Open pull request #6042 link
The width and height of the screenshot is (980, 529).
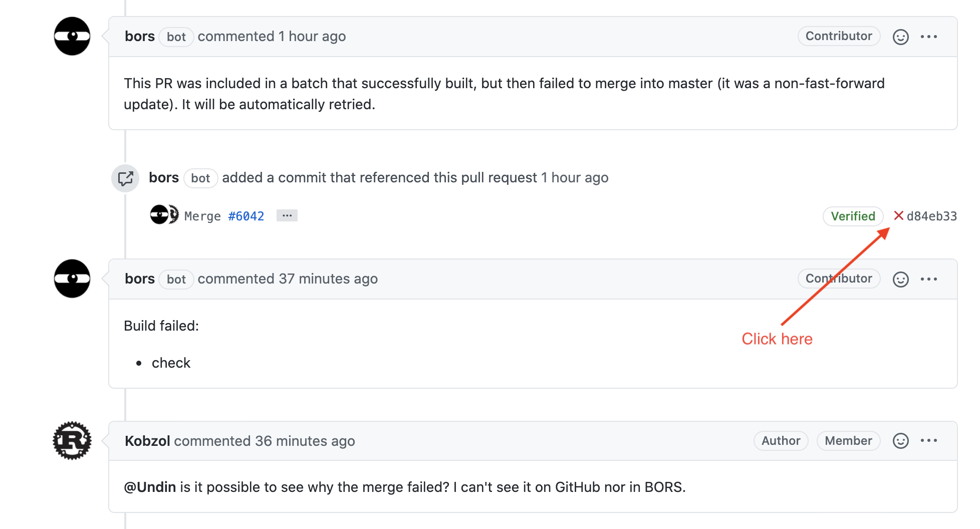[x=246, y=216]
